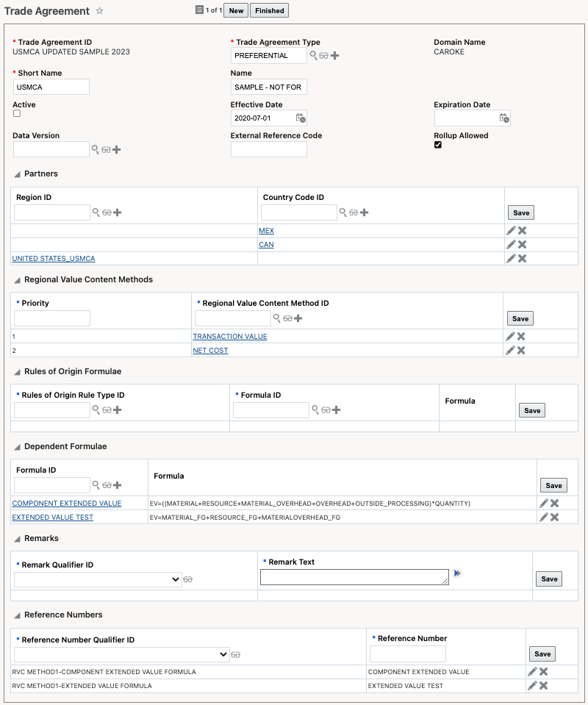Toggle the Active checkbox
This screenshot has height=705, width=588.
pyautogui.click(x=17, y=114)
